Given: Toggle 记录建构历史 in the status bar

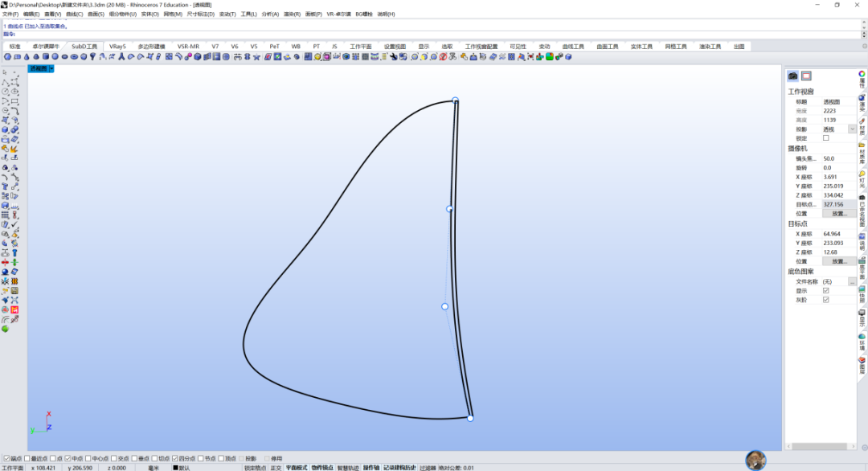Looking at the screenshot, I should tap(399, 468).
